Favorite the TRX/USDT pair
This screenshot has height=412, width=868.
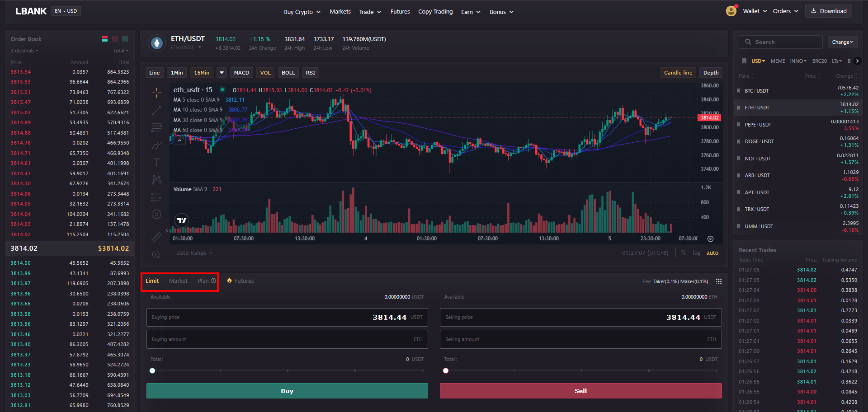pos(739,209)
